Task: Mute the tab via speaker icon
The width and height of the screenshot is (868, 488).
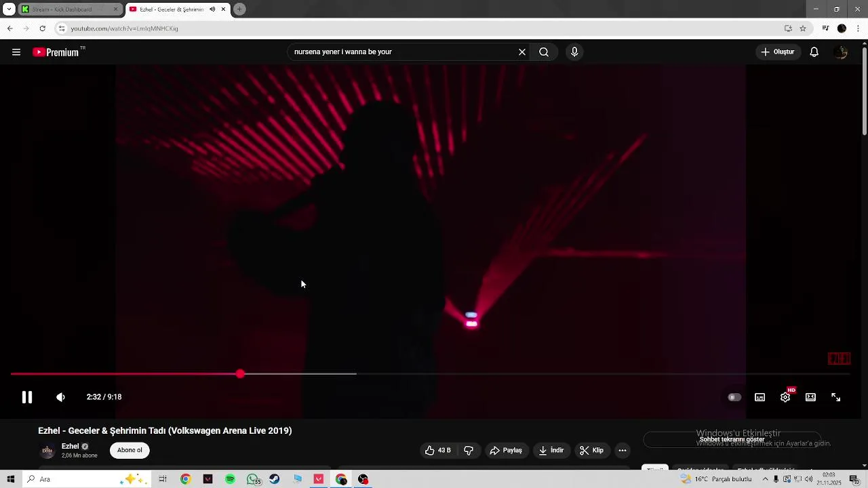Action: point(212,9)
